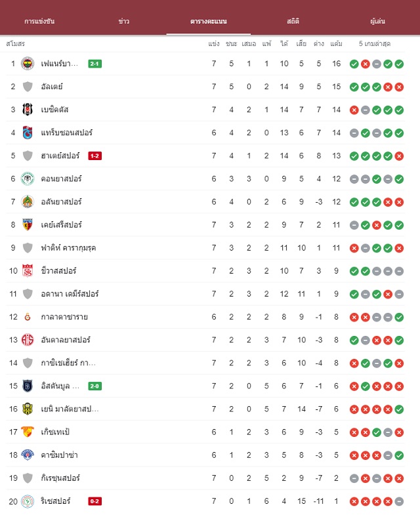The width and height of the screenshot is (420, 515).
Task: Click the Göztepe club crest
Action: [x=28, y=432]
